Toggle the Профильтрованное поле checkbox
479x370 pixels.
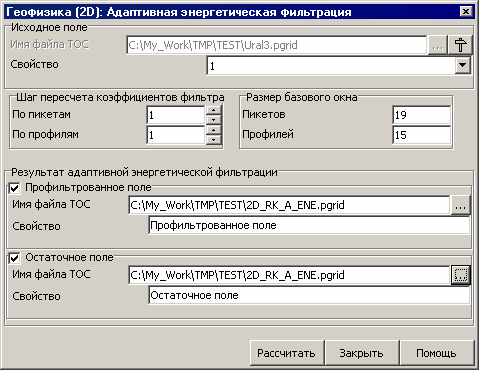[14, 188]
